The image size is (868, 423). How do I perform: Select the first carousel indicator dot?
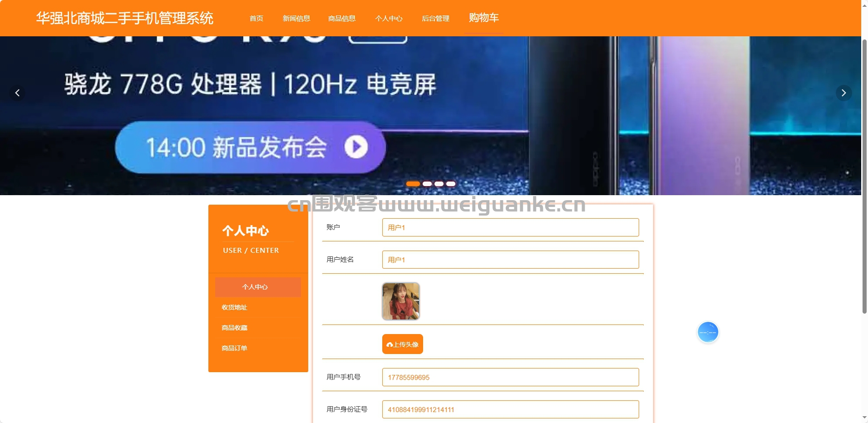[x=413, y=184]
